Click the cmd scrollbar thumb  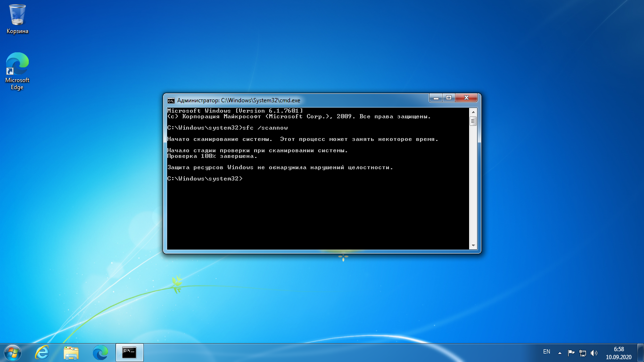click(x=473, y=121)
